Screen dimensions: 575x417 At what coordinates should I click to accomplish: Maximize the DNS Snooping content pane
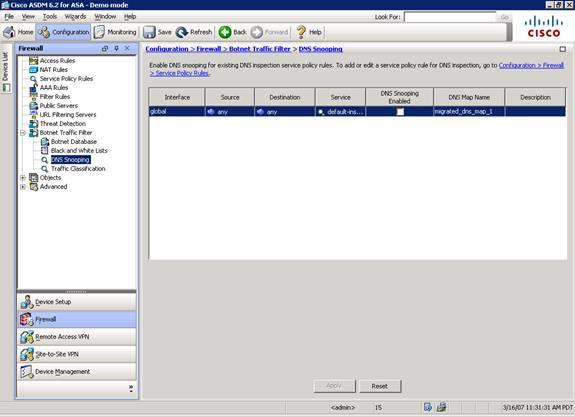563,49
